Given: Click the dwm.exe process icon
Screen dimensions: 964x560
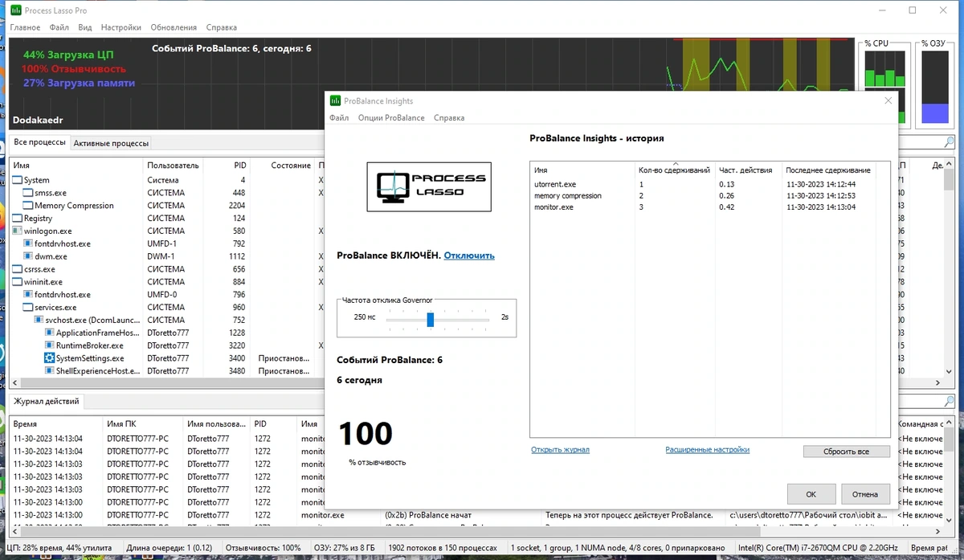Looking at the screenshot, I should click(x=28, y=256).
